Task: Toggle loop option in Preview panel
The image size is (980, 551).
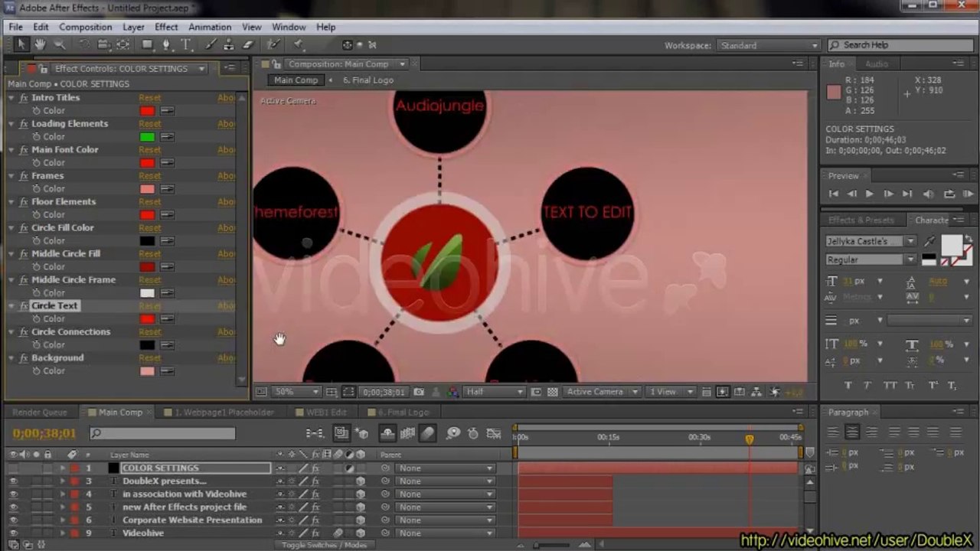Action: [949, 194]
